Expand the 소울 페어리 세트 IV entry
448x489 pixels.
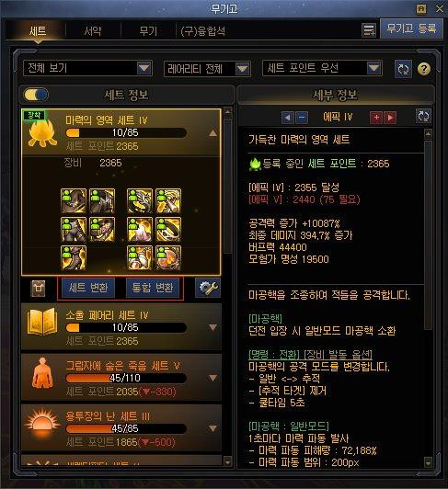[121, 327]
